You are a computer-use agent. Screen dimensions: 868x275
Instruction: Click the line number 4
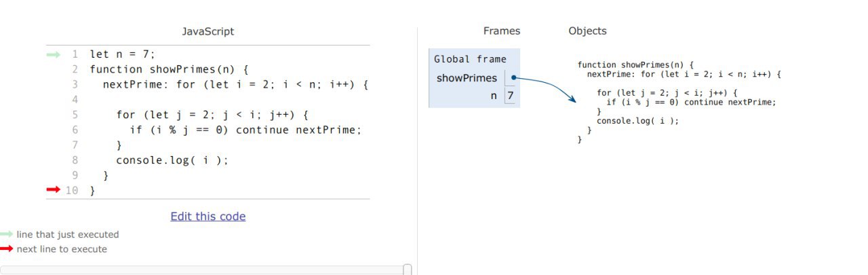coord(75,99)
